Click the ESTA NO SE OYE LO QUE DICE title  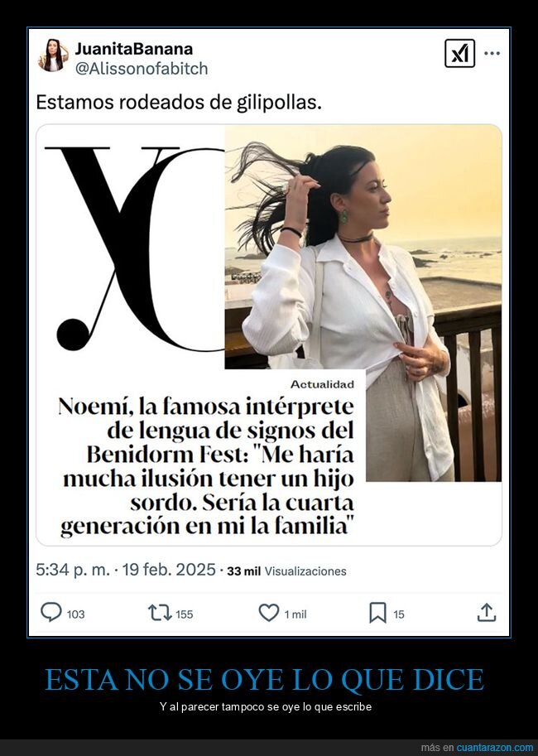tap(265, 680)
